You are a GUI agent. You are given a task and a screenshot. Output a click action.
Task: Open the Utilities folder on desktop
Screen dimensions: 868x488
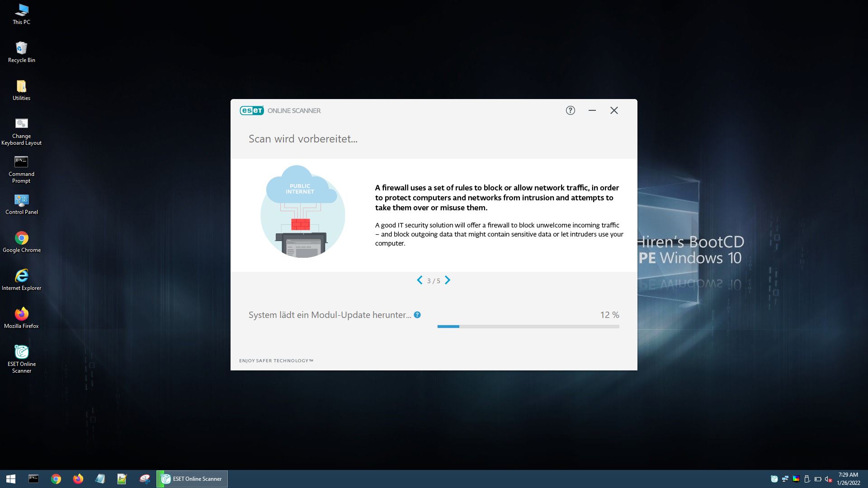[x=21, y=90]
